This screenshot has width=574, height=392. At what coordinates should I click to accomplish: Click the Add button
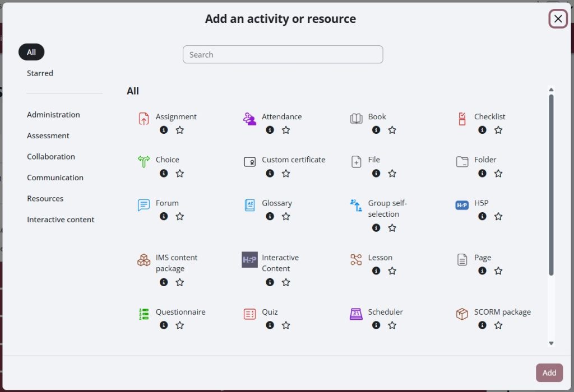549,372
